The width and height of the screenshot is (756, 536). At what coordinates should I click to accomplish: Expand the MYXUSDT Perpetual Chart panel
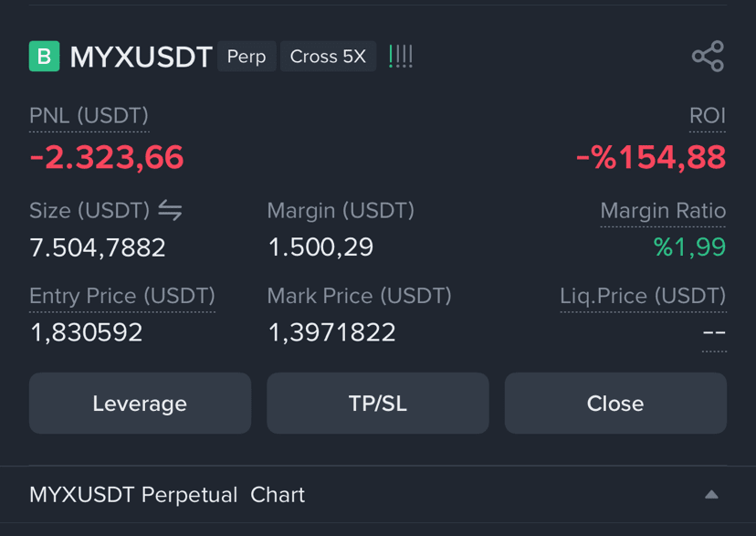pyautogui.click(x=711, y=495)
